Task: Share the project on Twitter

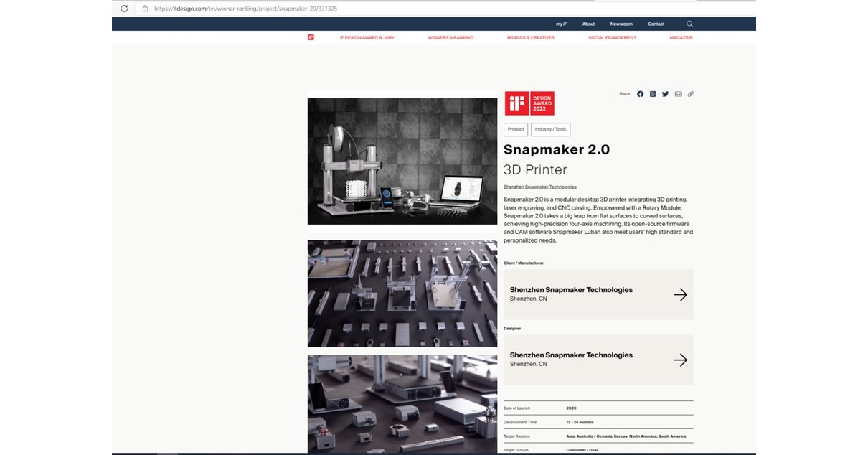Action: click(666, 93)
